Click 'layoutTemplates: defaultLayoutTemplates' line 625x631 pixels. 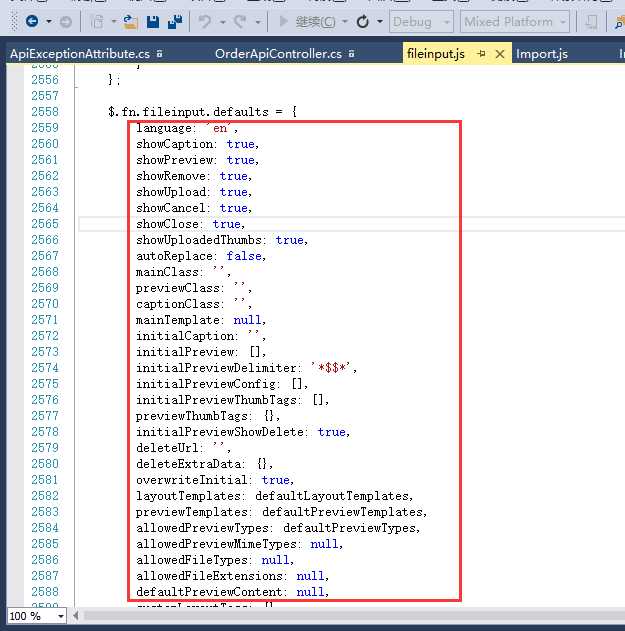pyautogui.click(x=274, y=496)
